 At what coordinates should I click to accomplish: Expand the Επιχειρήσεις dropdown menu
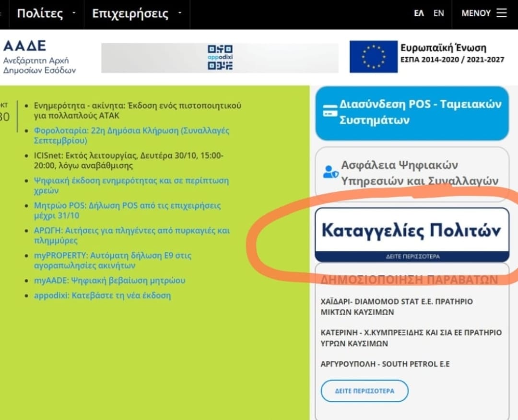click(x=137, y=13)
